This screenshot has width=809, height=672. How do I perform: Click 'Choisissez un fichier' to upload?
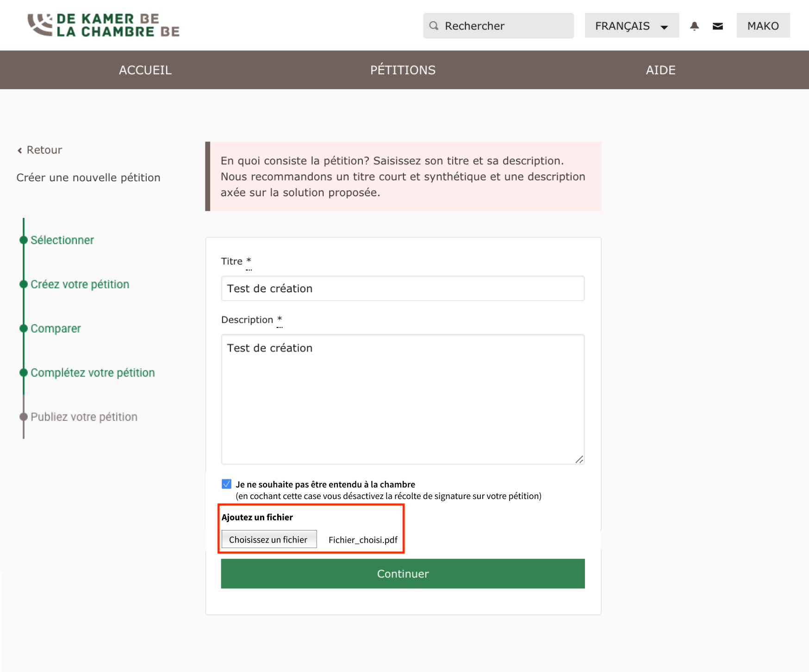268,539
